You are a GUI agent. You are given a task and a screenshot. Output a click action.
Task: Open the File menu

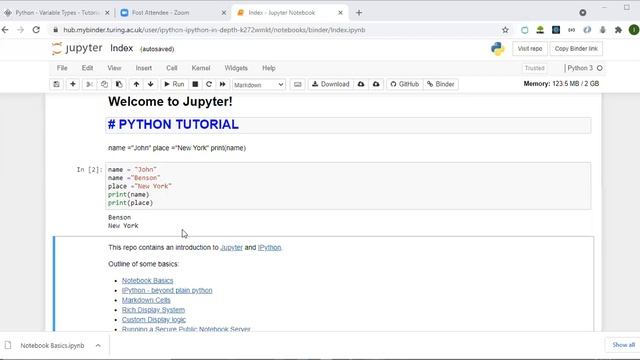click(x=62, y=68)
